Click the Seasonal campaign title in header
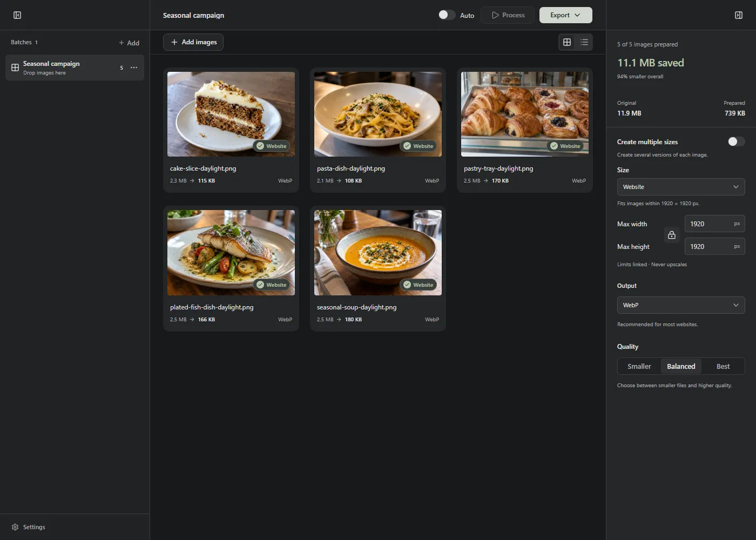This screenshot has width=756, height=540. (x=193, y=15)
